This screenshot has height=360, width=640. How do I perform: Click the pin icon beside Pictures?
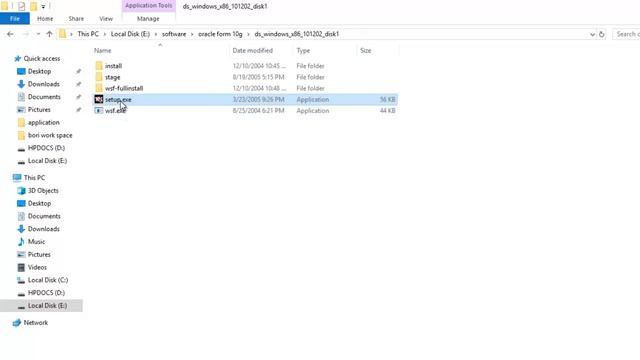tap(78, 110)
